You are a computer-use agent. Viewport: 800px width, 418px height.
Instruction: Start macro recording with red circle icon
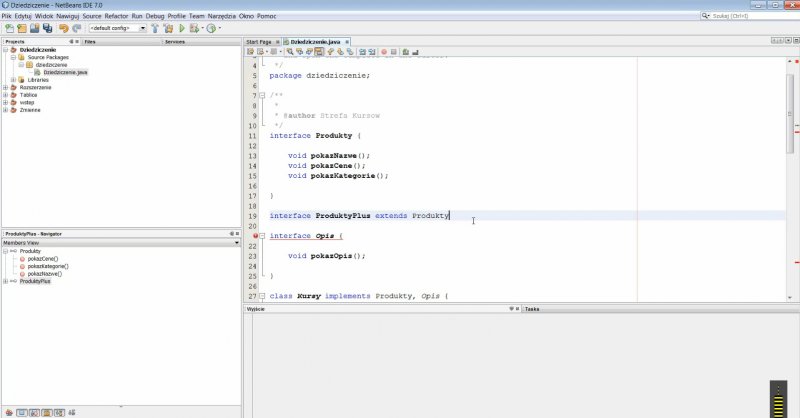383,51
